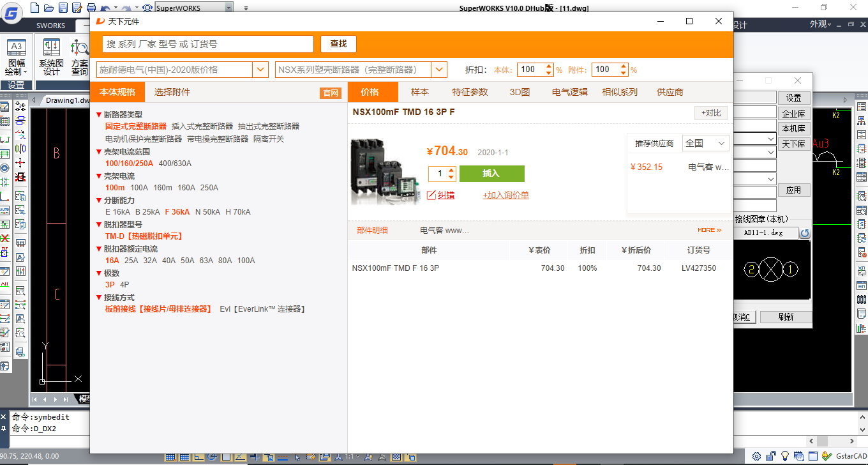Open a drawing with the folder icon
868x465 pixels.
[x=48, y=8]
